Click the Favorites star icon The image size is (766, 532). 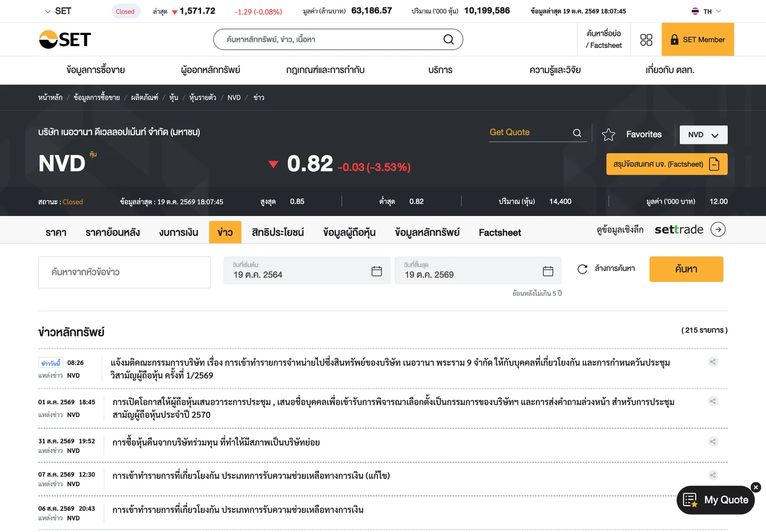(608, 135)
